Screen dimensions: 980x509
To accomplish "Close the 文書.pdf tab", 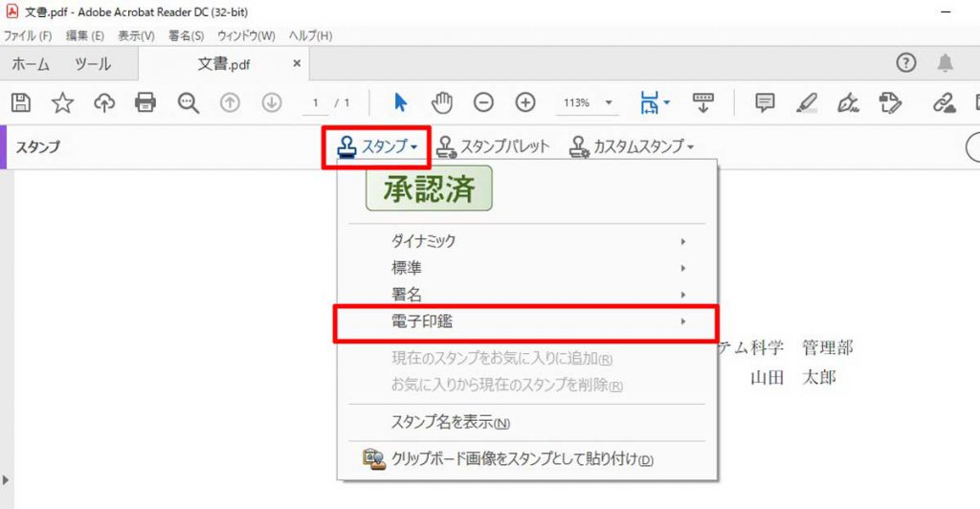I will pyautogui.click(x=297, y=63).
